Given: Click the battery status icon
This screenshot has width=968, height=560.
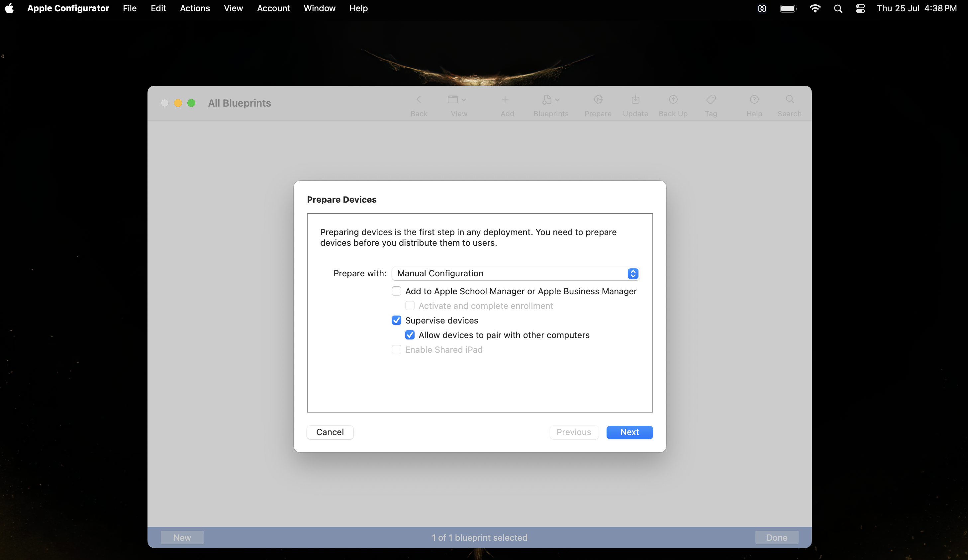Looking at the screenshot, I should coord(788,8).
